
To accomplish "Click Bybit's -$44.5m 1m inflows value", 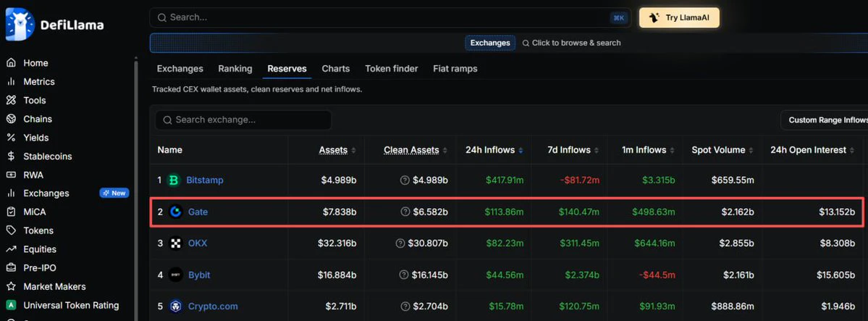I will (657, 275).
